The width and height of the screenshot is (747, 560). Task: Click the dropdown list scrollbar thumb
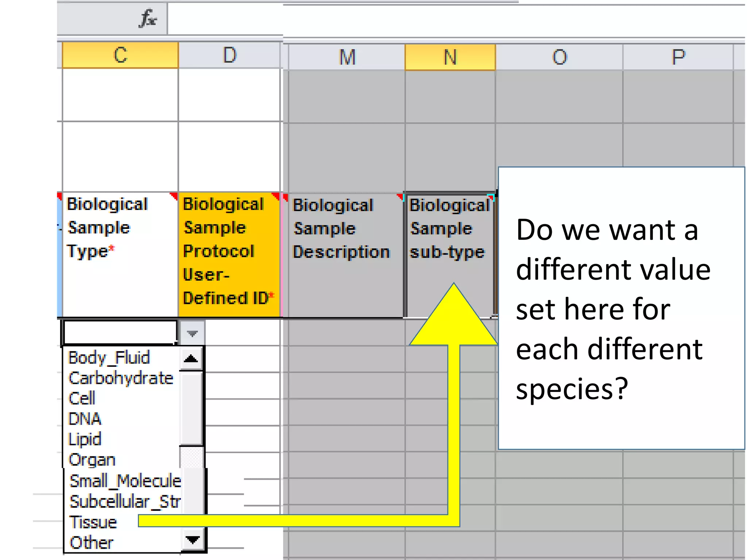coord(191,408)
